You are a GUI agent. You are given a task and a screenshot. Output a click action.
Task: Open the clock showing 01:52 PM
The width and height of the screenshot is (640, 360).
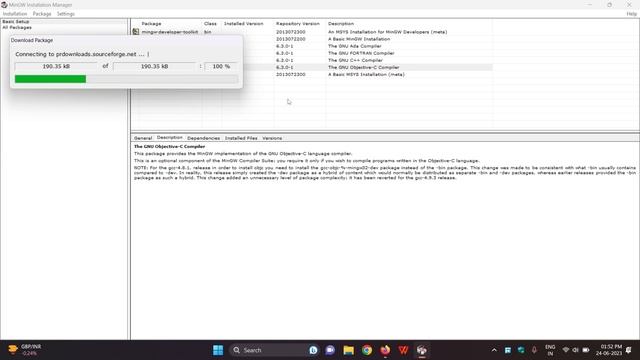point(609,350)
